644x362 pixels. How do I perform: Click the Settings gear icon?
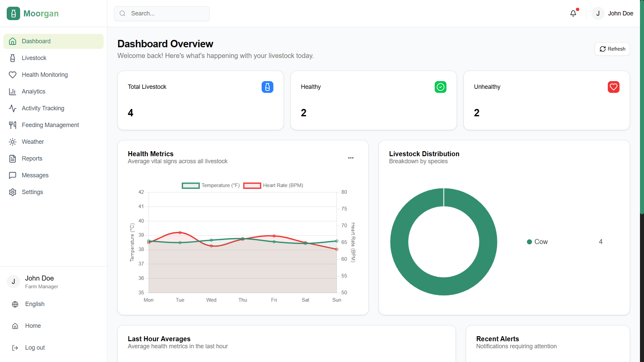12,192
